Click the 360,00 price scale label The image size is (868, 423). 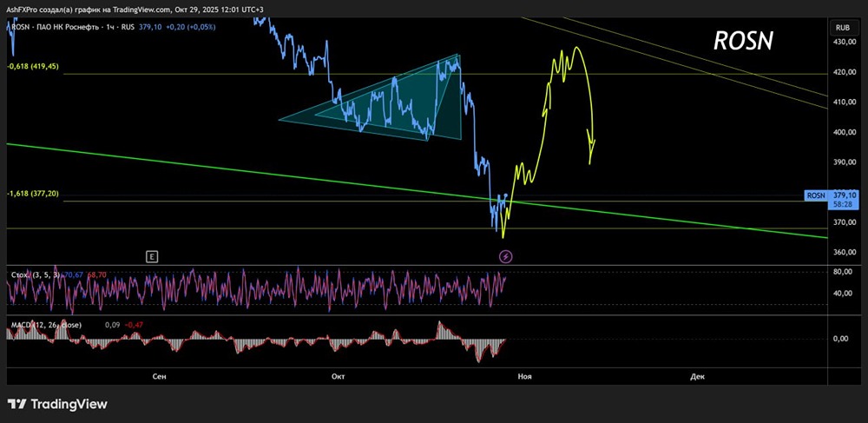pos(845,253)
